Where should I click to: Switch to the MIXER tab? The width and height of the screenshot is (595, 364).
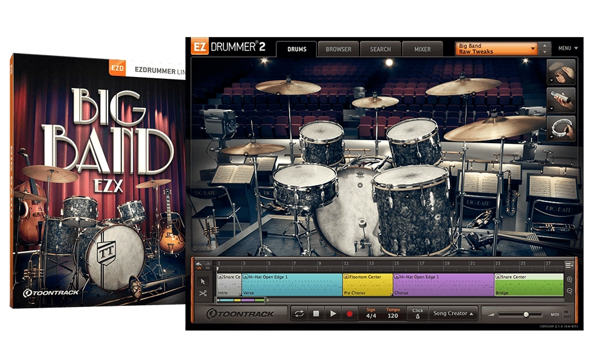tap(423, 49)
